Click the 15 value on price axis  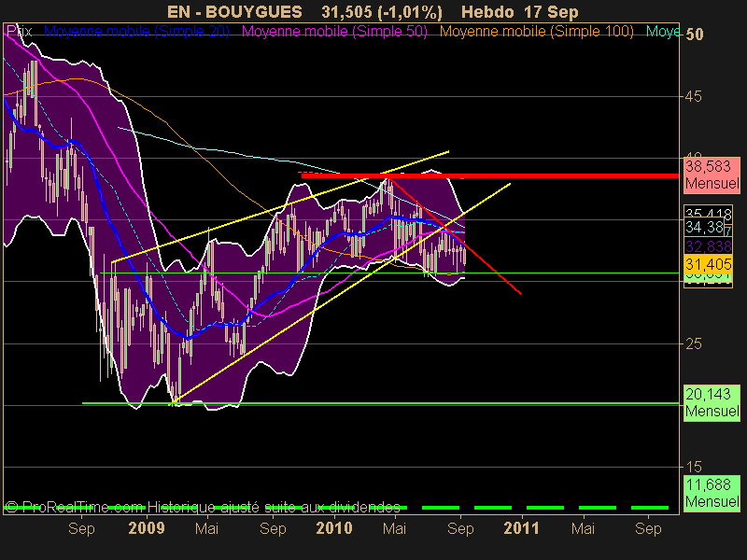pos(694,467)
